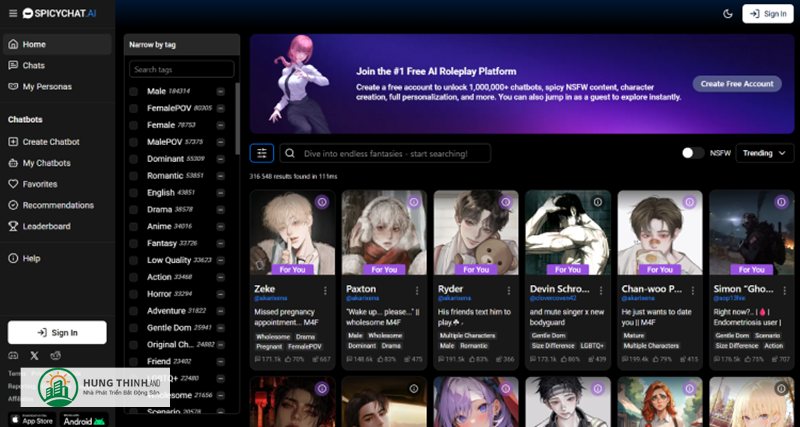
Task: Toggle the hamburger menu icon
Action: click(10, 14)
